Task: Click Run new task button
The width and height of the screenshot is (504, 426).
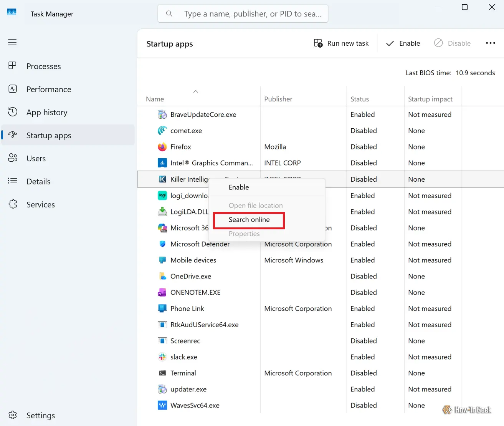Action: pyautogui.click(x=341, y=43)
